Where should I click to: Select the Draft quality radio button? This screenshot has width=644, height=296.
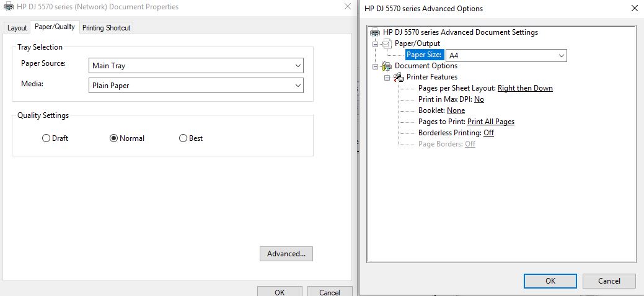[x=46, y=138]
